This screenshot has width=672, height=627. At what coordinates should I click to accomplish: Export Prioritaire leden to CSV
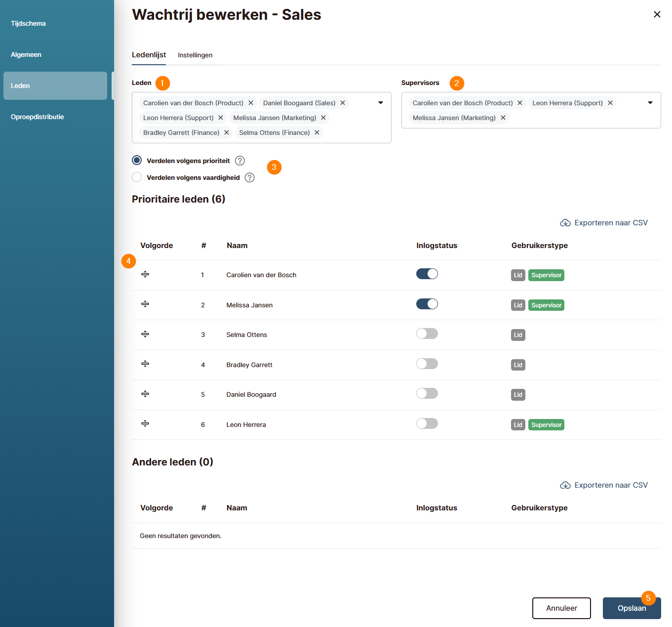[x=604, y=223]
